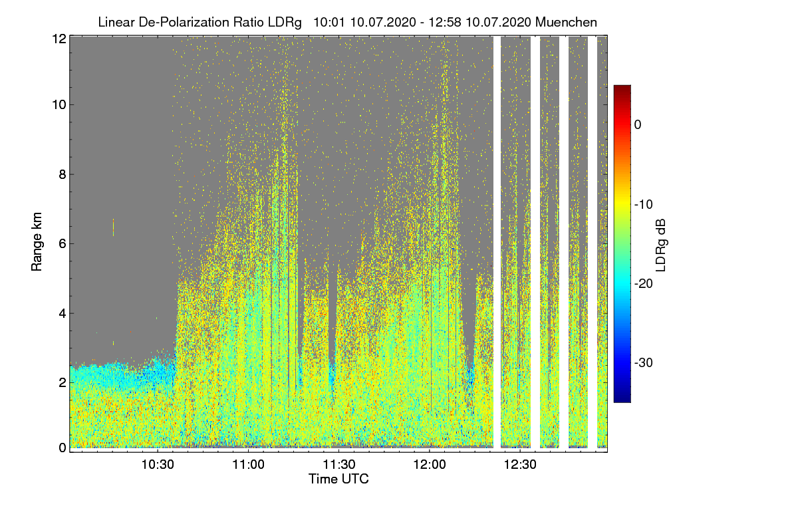
Task: Click the '8' range tick label
Action: (x=62, y=174)
